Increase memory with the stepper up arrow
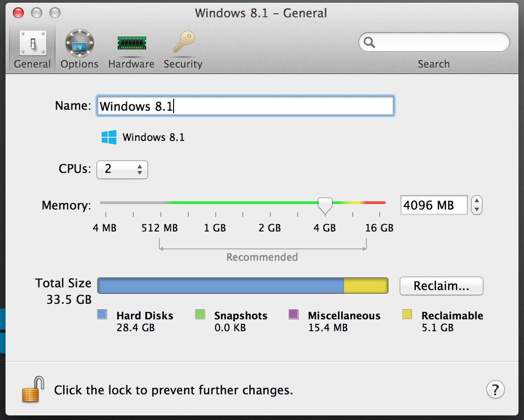 click(476, 201)
